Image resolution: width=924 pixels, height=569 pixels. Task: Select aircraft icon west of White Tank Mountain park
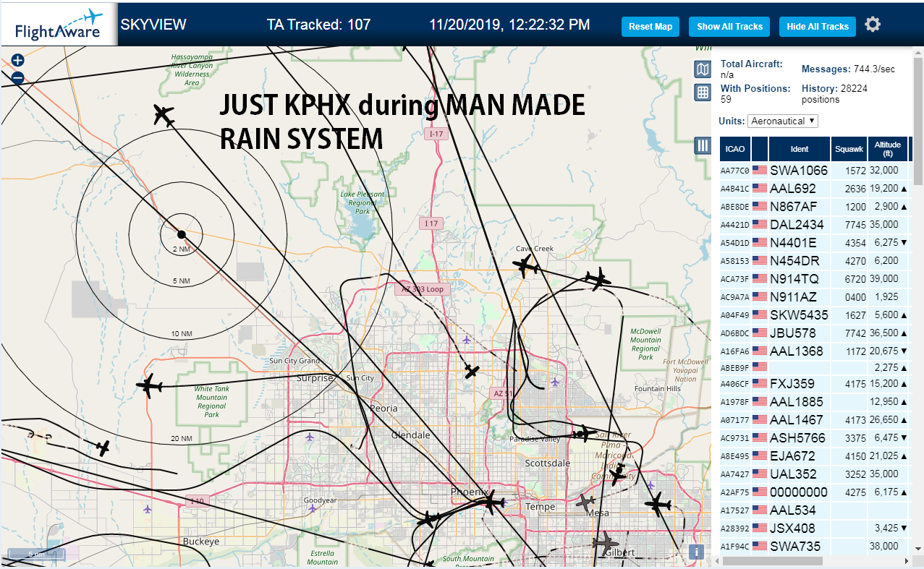[x=150, y=386]
